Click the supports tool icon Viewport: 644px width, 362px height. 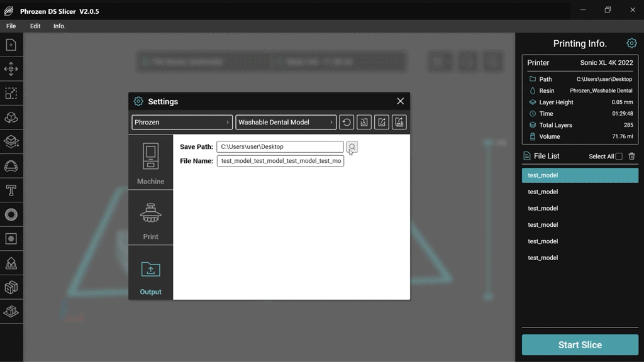pyautogui.click(x=11, y=263)
